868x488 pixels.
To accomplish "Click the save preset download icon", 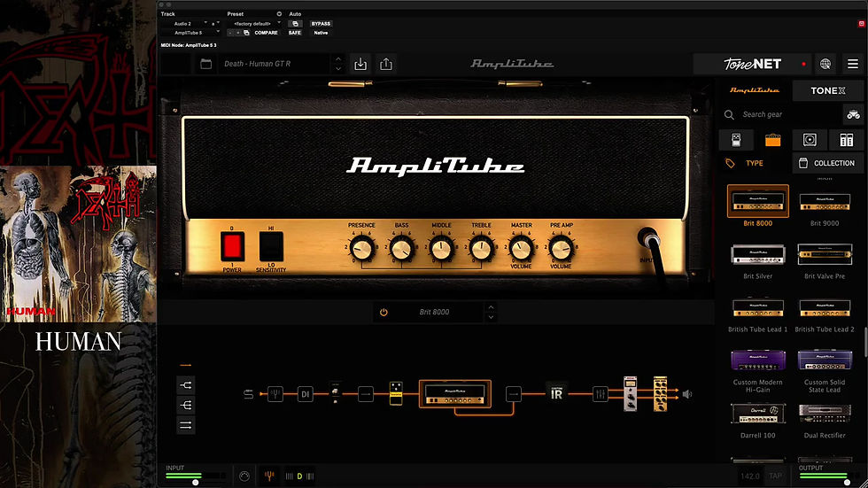I will pos(360,64).
